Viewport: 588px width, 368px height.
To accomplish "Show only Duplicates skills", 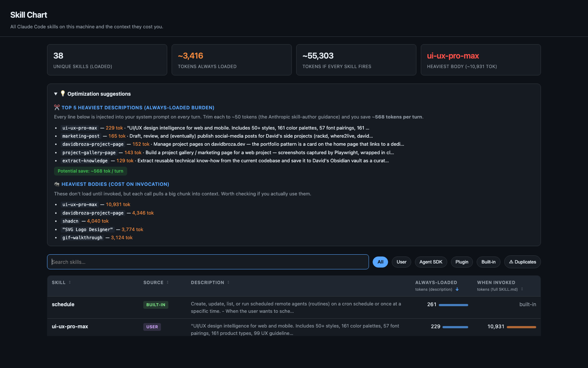I will coord(522,262).
